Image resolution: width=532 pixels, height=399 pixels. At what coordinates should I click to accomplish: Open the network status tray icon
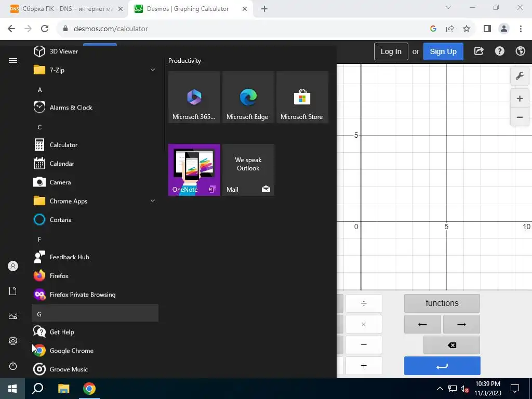453,389
